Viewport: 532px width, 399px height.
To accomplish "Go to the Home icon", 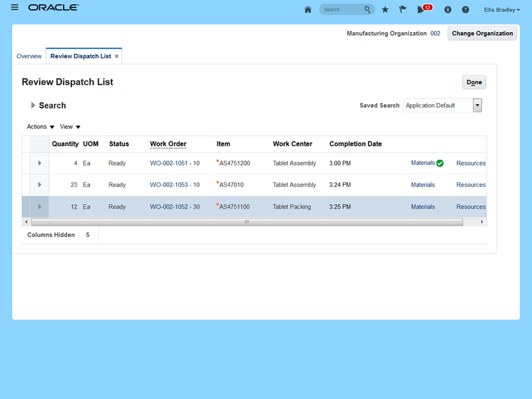I will 308,9.
